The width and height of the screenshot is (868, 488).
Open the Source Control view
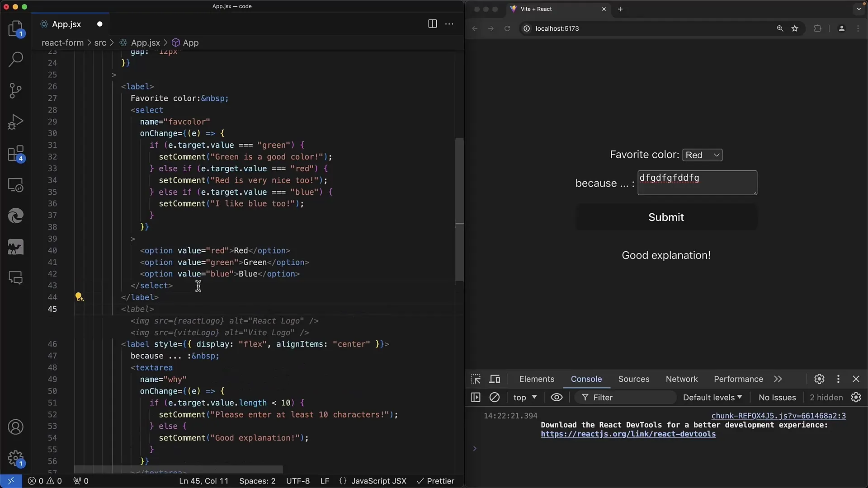tap(15, 91)
